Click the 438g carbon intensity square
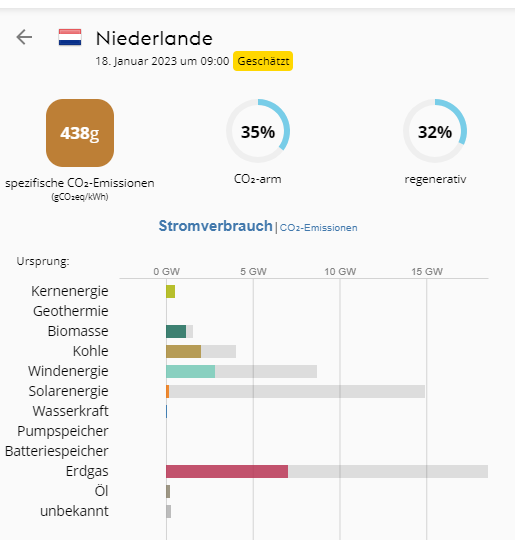This screenshot has width=515, height=540. (80, 133)
